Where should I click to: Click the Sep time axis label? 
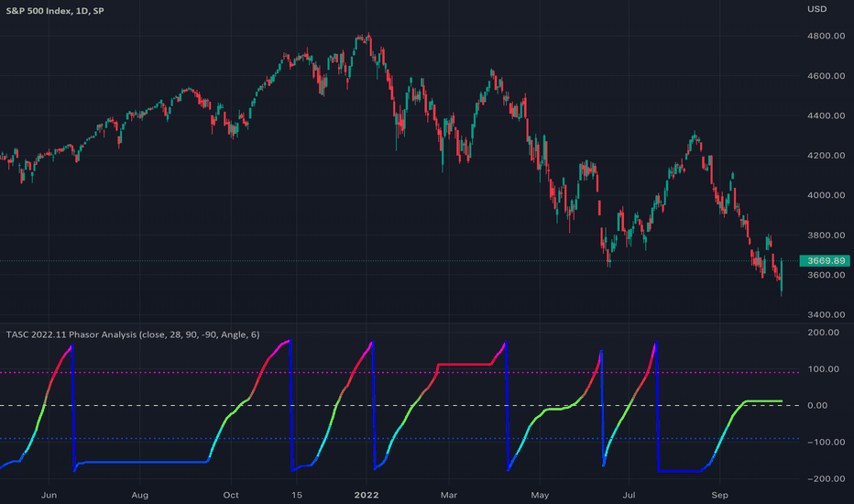pyautogui.click(x=719, y=495)
